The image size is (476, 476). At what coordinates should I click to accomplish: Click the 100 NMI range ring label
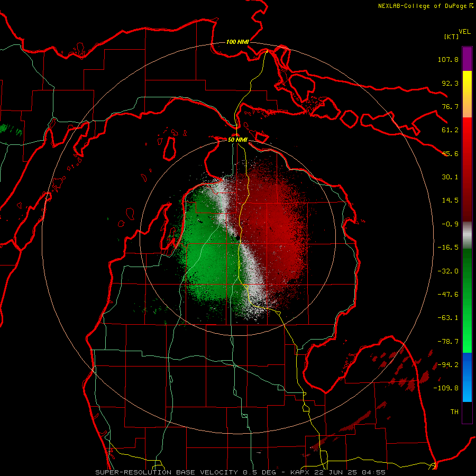(x=237, y=42)
